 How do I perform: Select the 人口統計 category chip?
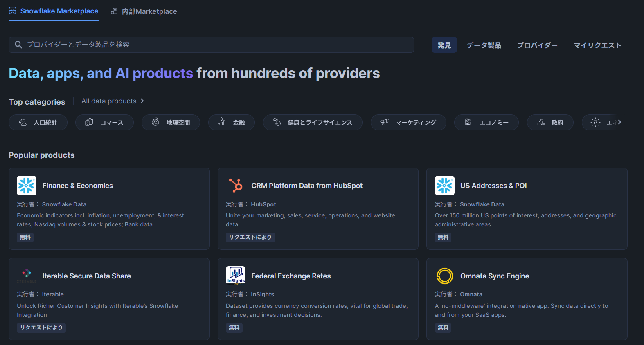[38, 122]
